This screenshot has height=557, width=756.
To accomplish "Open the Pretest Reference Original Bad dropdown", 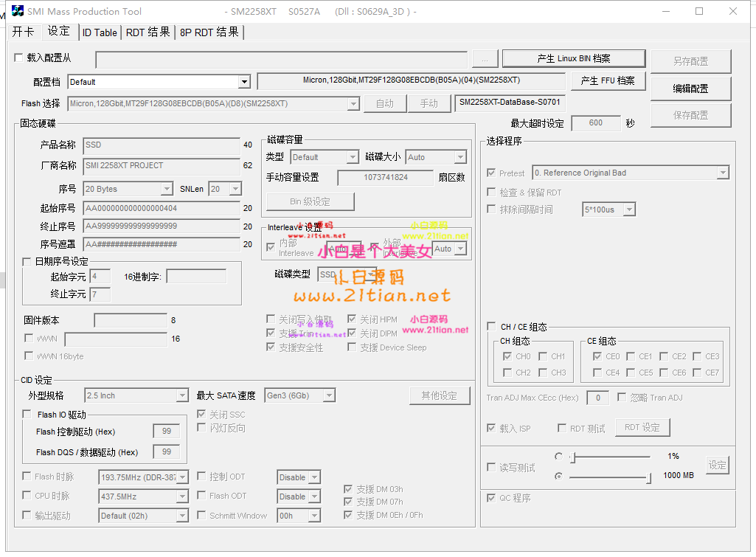I will point(722,173).
